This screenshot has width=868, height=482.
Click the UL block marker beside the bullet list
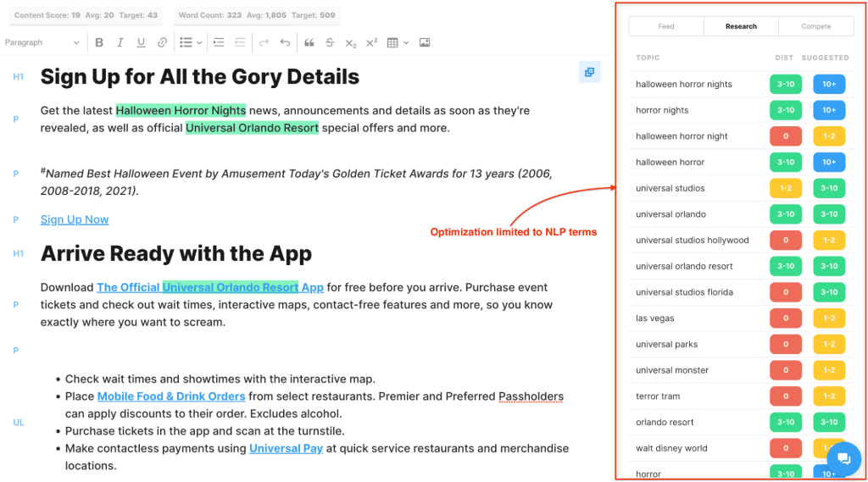(x=19, y=422)
